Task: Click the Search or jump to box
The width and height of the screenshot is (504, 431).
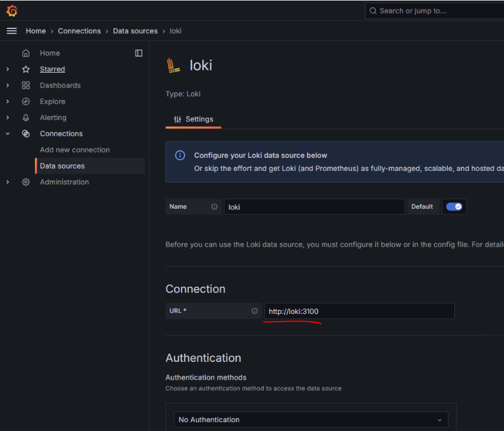Action: click(434, 11)
